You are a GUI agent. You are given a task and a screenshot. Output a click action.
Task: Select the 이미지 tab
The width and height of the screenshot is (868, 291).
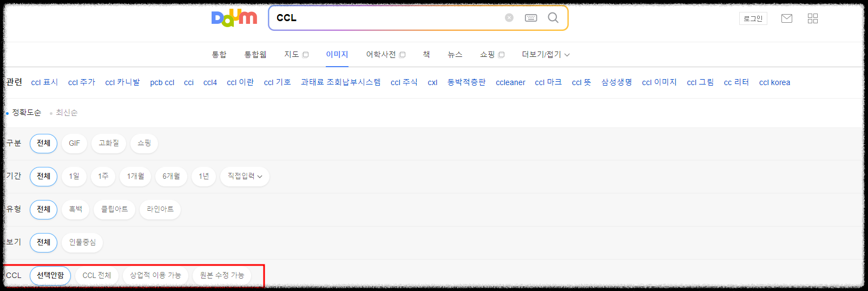point(337,54)
